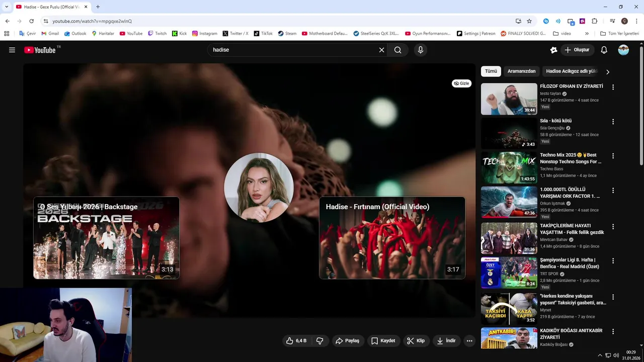Open options for the Taksiciyi gasbetti video

613,297
